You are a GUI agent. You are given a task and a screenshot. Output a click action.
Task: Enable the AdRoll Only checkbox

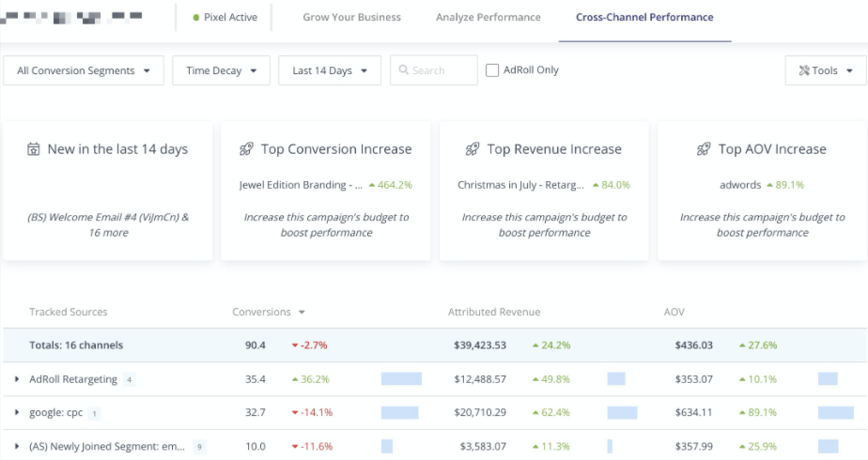[x=492, y=70]
